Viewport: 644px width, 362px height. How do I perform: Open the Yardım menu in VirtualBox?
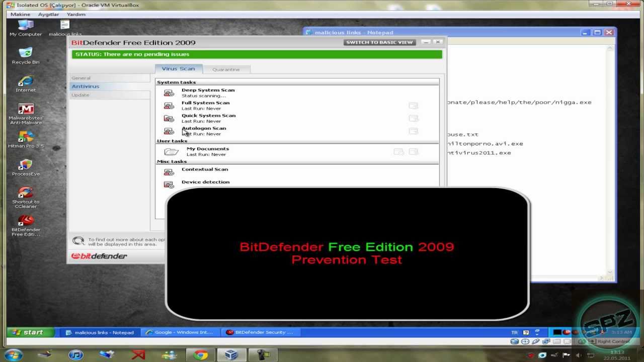pos(76,15)
